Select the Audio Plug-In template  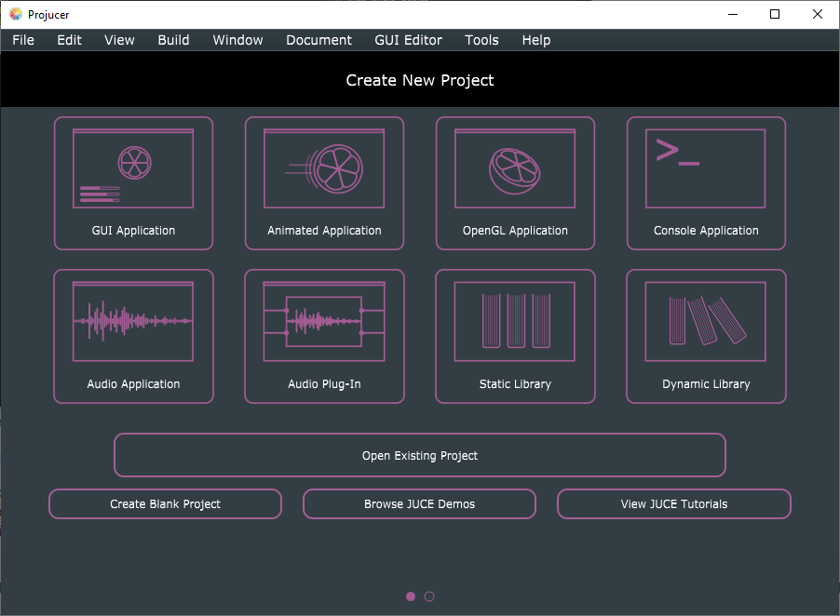pos(324,336)
